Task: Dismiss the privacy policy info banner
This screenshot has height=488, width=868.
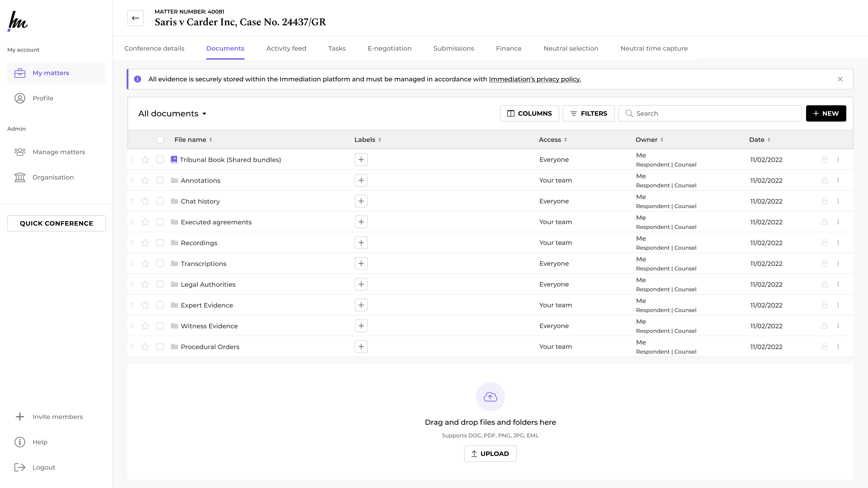Action: pos(840,79)
